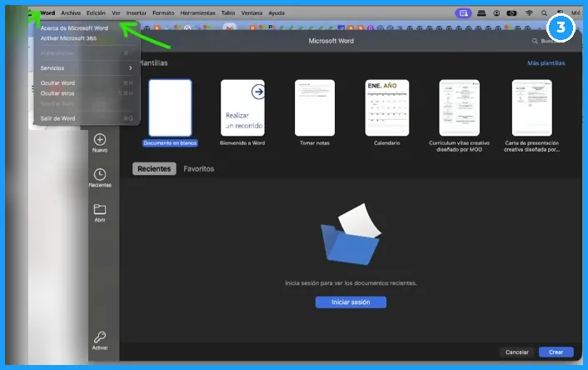Open Spotlight search icon in menu bar

coord(544,13)
